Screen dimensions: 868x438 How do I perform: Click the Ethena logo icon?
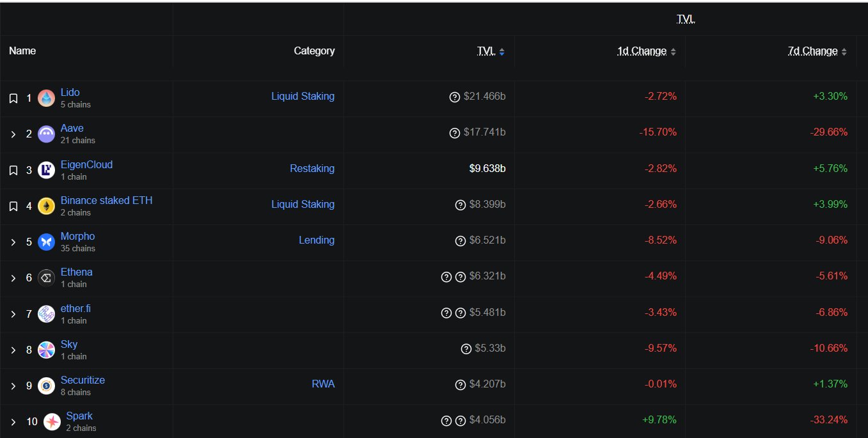coord(46,278)
